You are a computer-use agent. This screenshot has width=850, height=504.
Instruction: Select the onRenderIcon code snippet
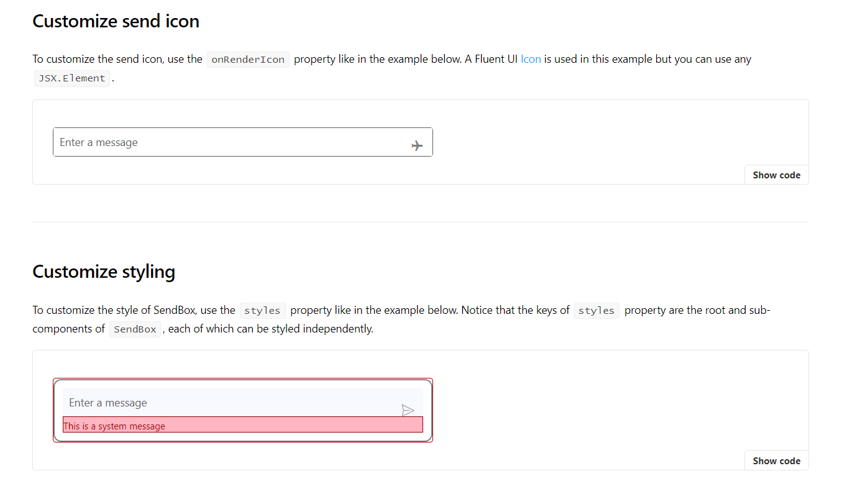[x=248, y=59]
